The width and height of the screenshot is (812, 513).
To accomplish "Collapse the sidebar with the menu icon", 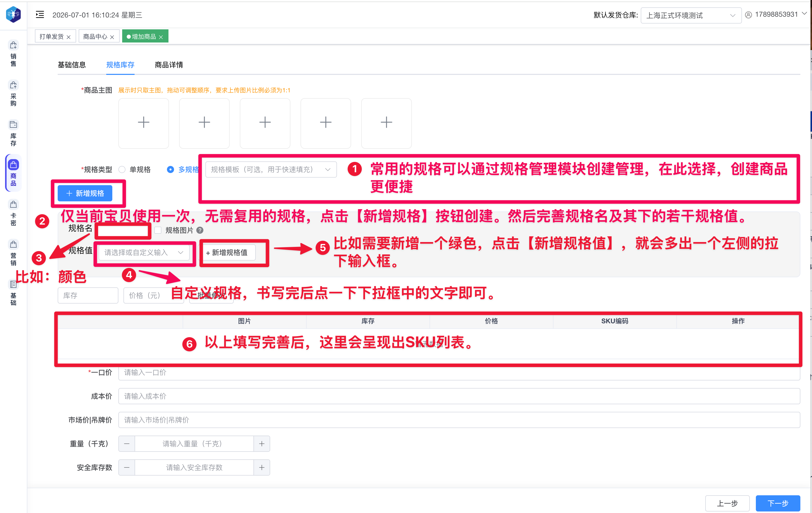I will pyautogui.click(x=40, y=14).
